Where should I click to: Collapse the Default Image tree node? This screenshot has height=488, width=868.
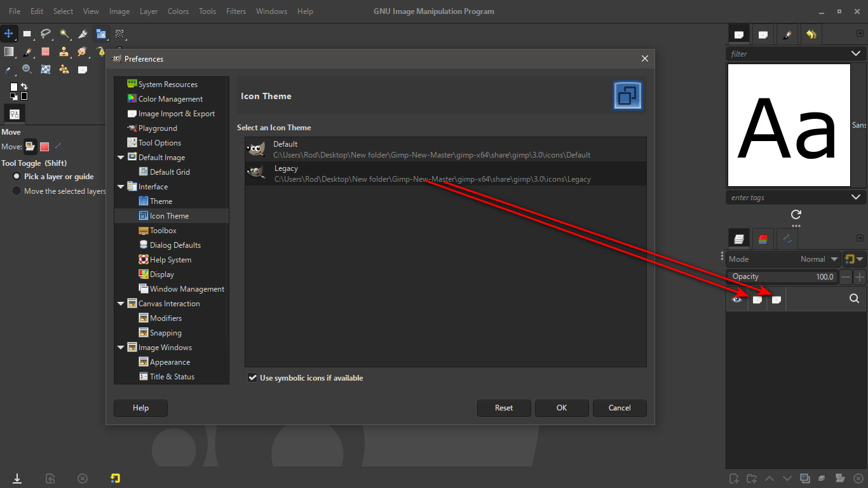pyautogui.click(x=121, y=158)
